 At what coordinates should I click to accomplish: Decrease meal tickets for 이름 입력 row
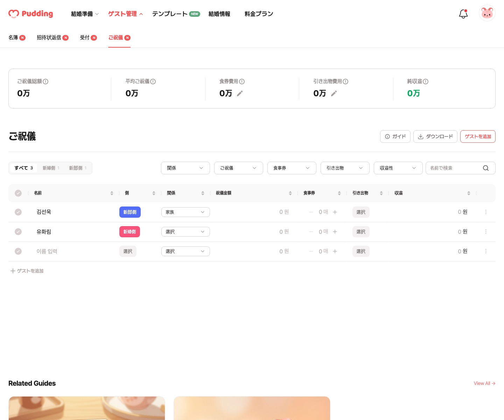[311, 251]
